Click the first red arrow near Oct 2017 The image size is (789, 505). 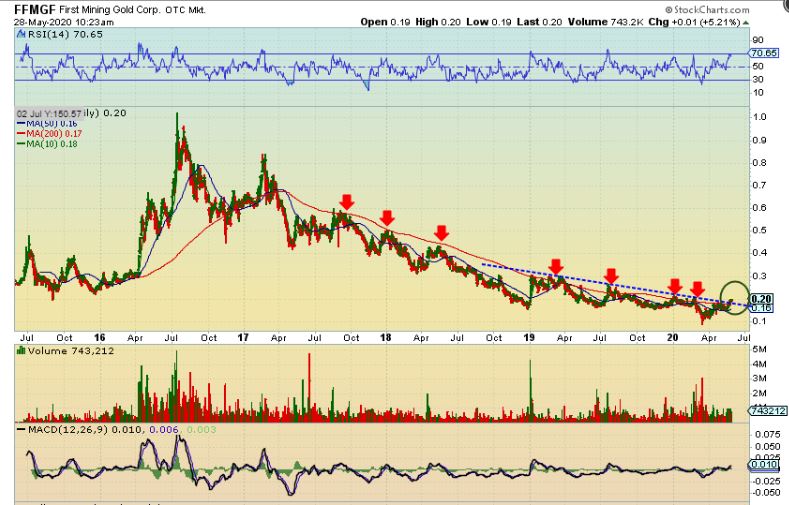pos(346,202)
